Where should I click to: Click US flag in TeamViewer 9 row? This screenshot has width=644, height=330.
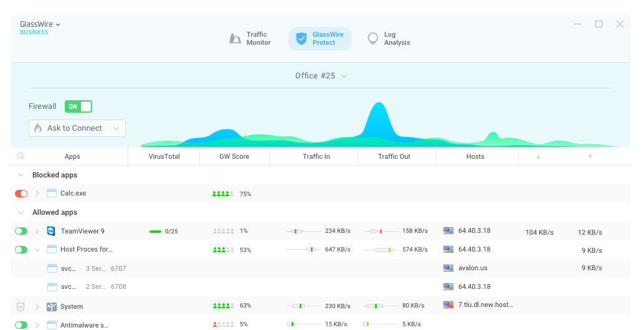(x=448, y=230)
